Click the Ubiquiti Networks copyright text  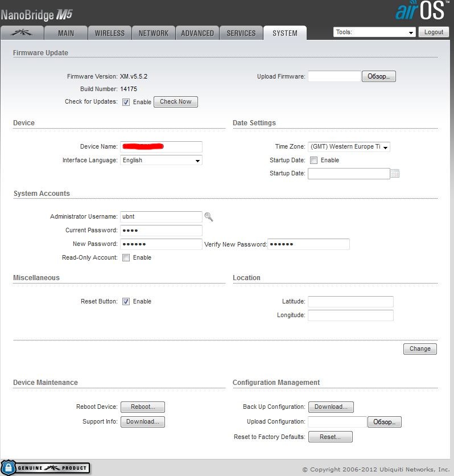point(375,469)
